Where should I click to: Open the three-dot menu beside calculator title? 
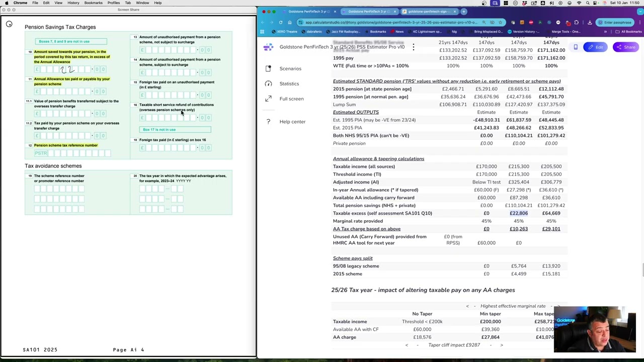tap(413, 47)
